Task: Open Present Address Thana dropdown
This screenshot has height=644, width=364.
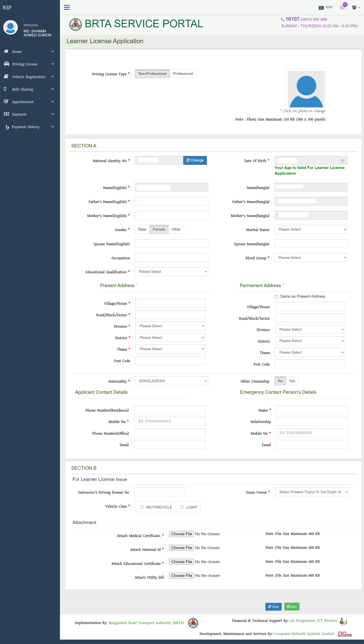Action: 171,349
